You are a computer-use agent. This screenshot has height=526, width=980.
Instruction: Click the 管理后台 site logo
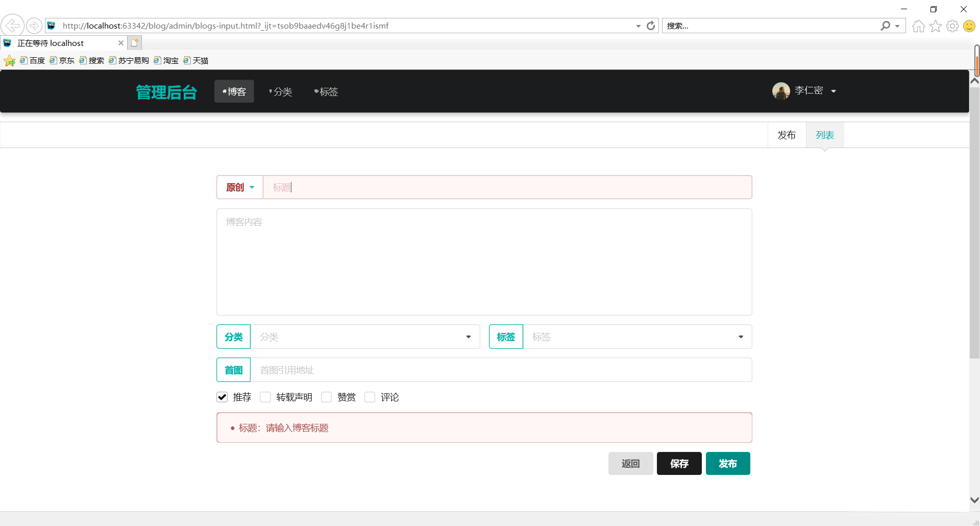(166, 92)
